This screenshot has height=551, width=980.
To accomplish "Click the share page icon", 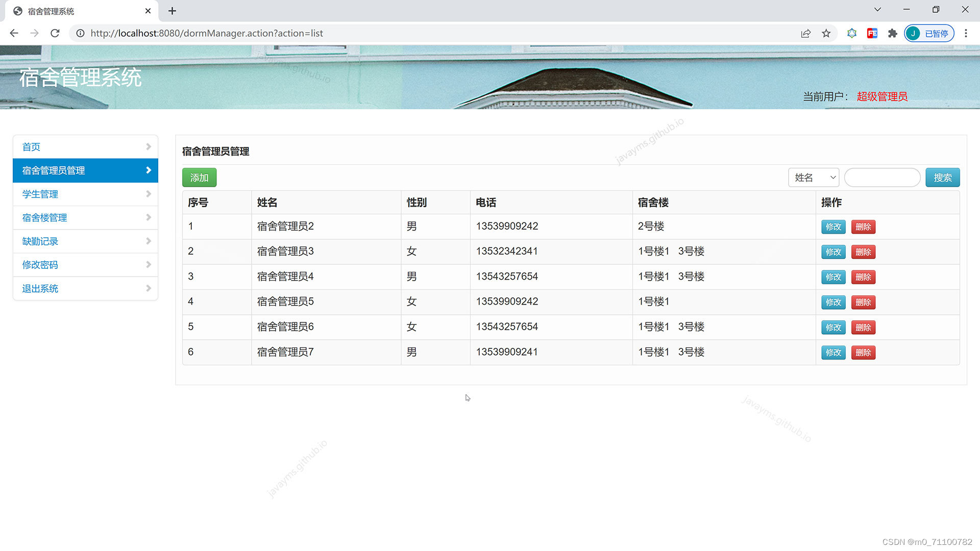I will coord(805,33).
